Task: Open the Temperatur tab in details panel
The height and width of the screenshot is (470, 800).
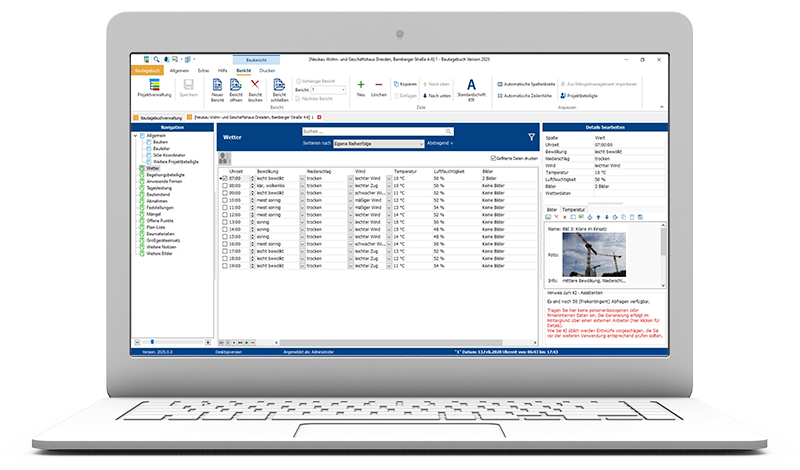Action: (x=573, y=209)
